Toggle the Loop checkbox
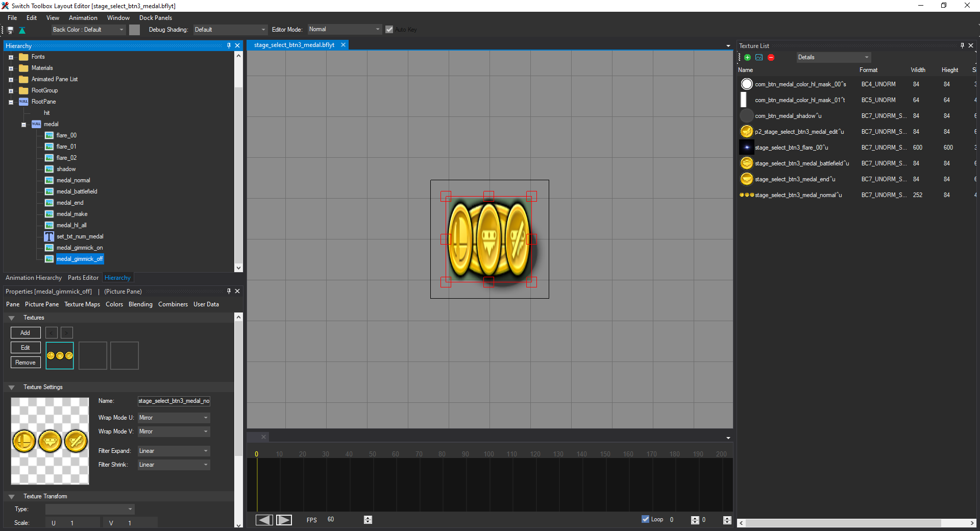The image size is (980, 531). [x=646, y=519]
